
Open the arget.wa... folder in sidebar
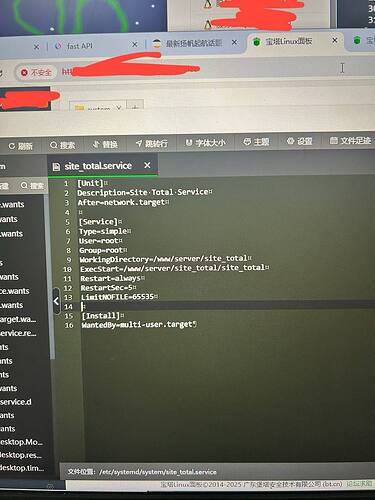[18, 319]
